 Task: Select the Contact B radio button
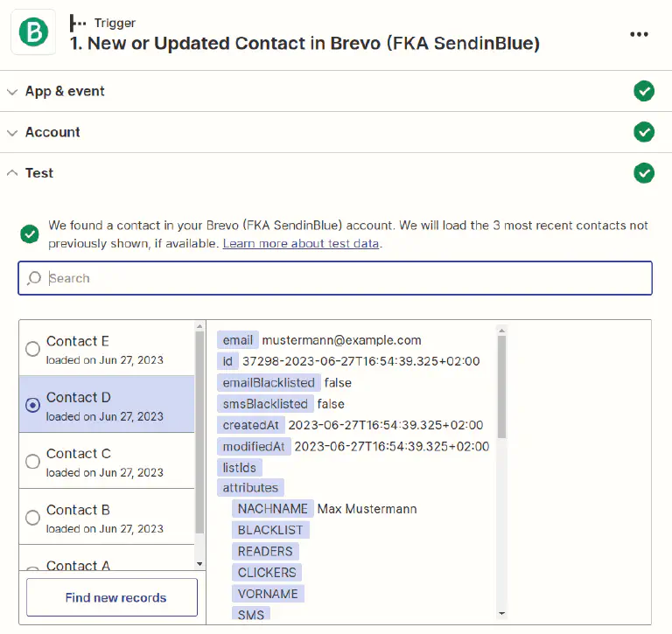(x=32, y=517)
